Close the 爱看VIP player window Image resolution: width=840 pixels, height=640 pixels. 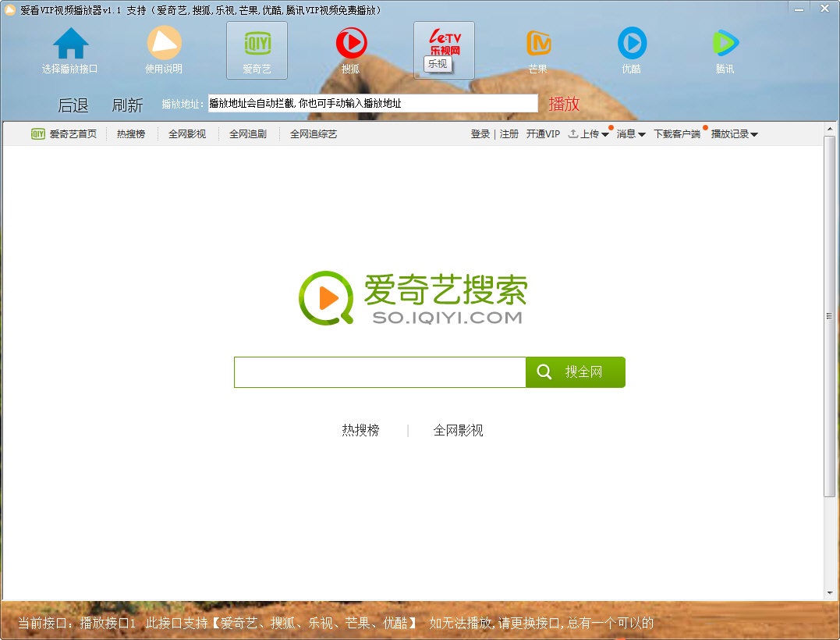coord(824,9)
